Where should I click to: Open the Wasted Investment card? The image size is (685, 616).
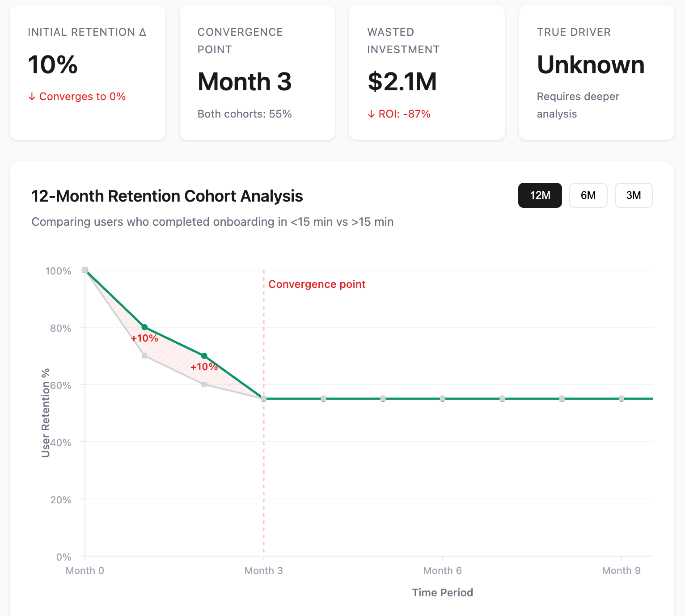point(427,73)
